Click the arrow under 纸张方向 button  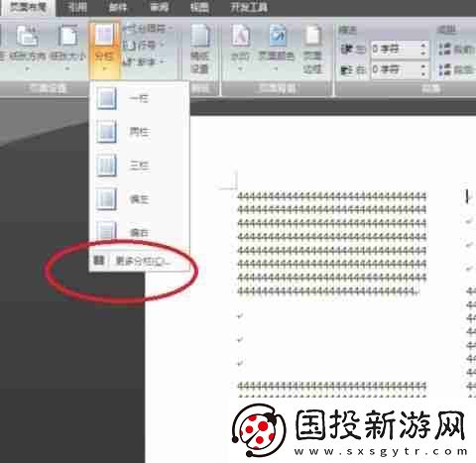pyautogui.click(x=27, y=69)
